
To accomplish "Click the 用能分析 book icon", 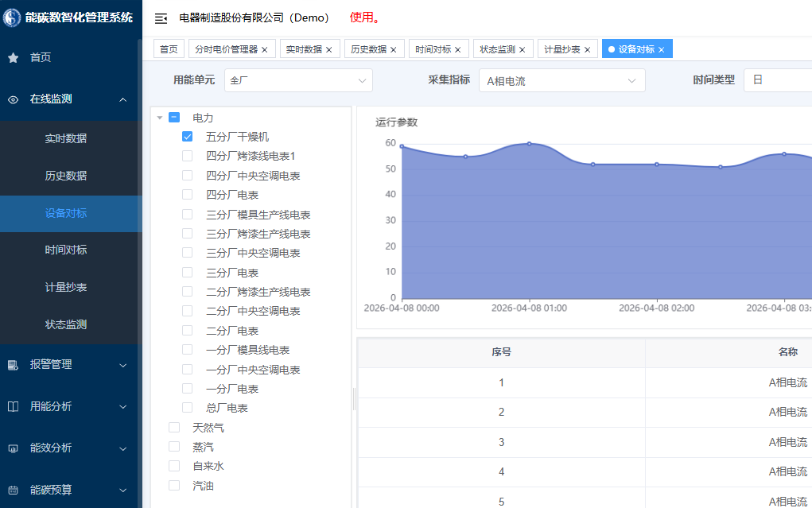I will click(x=13, y=406).
